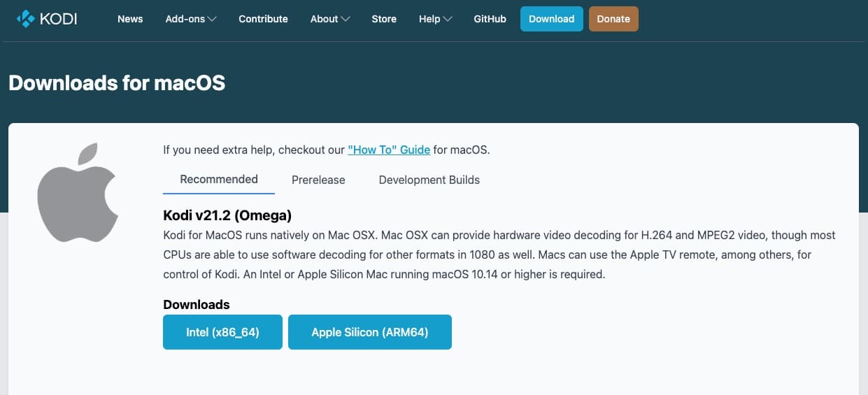Viewport: 868px width, 395px height.
Task: Go to the Store page
Action: pyautogui.click(x=384, y=19)
